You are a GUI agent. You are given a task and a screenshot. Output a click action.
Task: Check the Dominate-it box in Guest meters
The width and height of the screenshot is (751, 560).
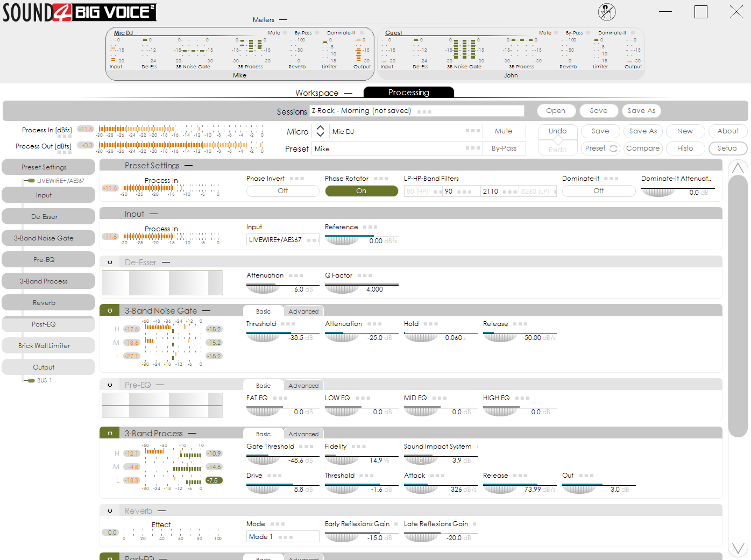(633, 33)
